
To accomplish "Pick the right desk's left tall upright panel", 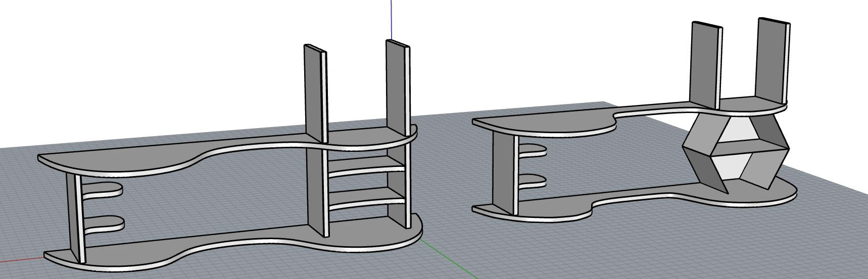I will click(706, 66).
